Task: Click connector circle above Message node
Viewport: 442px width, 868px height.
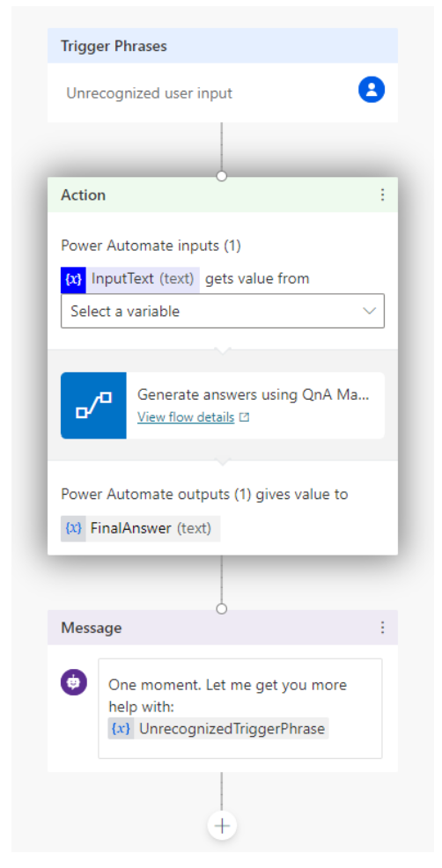Action: tap(222, 609)
